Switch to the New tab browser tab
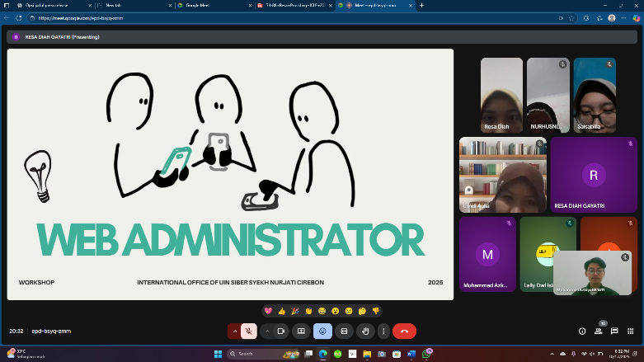 pyautogui.click(x=134, y=5)
